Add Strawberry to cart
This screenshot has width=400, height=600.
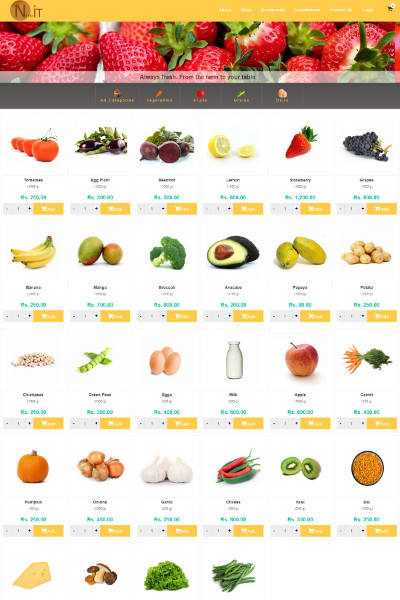pos(315,209)
